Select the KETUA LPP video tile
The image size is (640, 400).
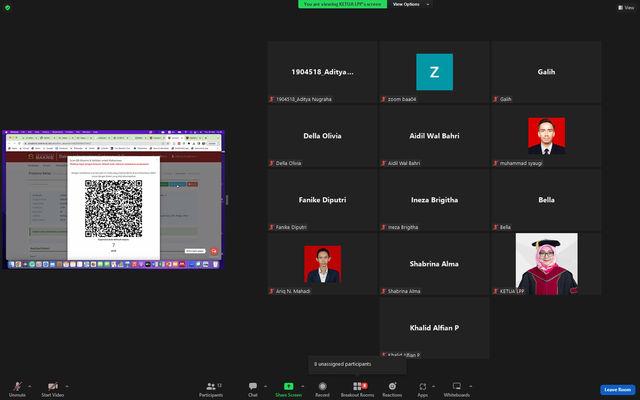tap(546, 264)
